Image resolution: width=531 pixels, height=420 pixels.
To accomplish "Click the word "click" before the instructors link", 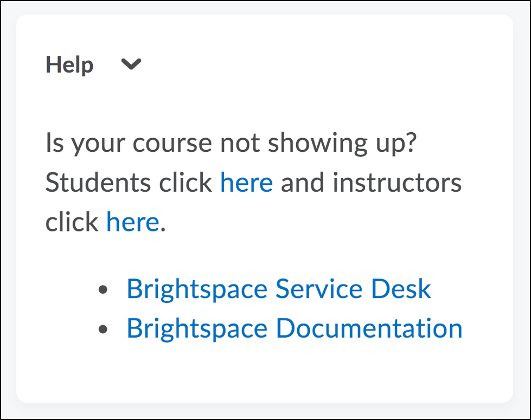I will click(x=72, y=222).
